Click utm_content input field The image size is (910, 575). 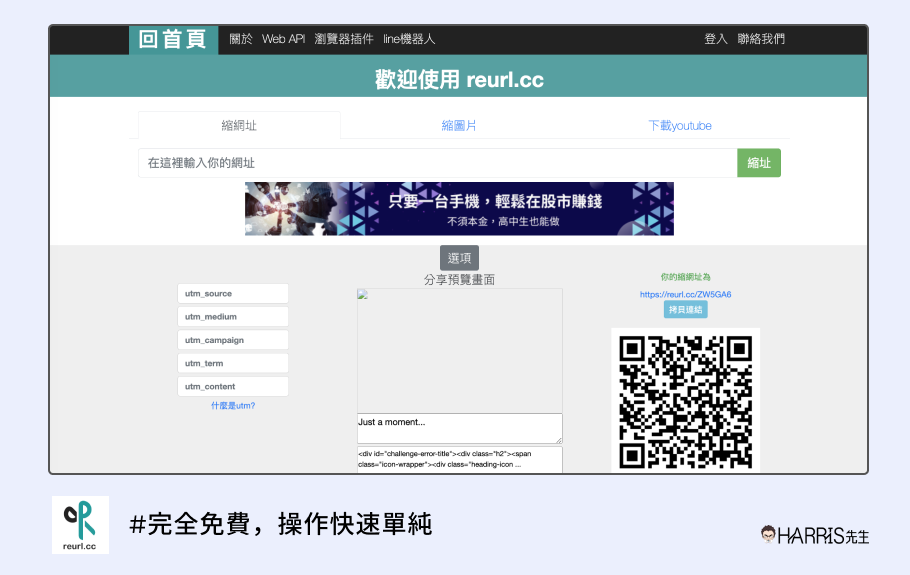point(233,386)
